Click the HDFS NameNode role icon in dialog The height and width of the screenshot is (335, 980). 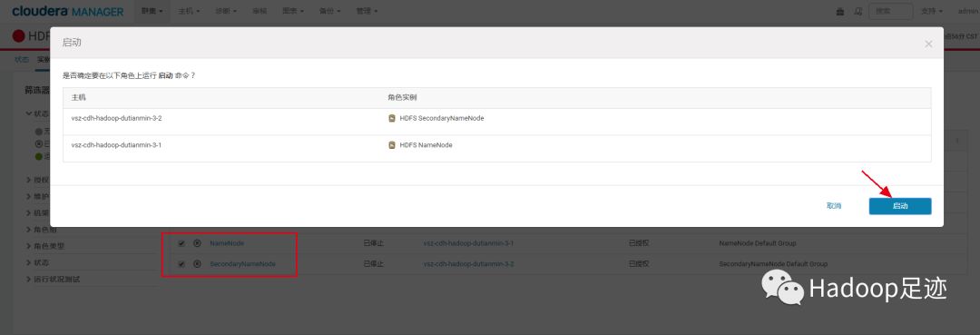[x=392, y=145]
